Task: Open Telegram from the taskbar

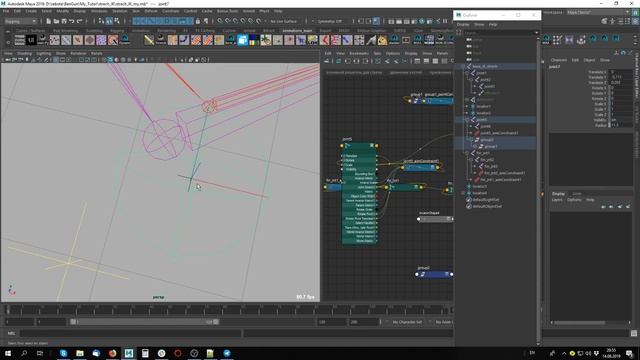Action: [x=227, y=353]
